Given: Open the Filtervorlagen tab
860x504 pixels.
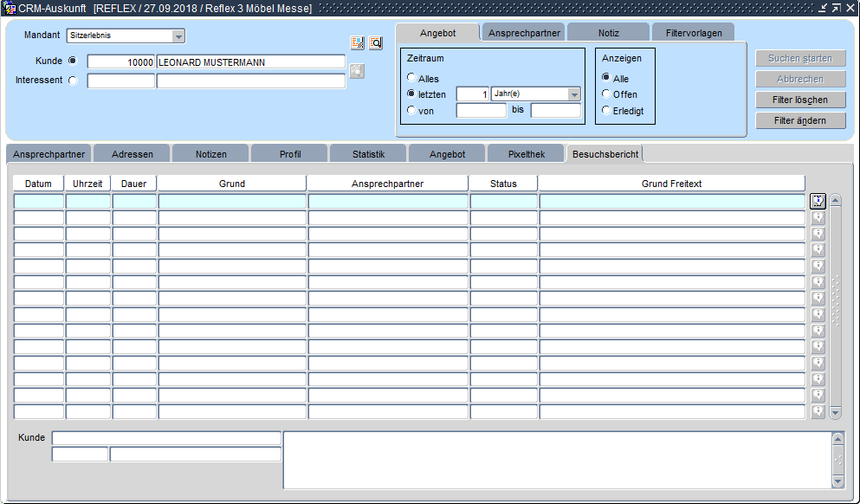Looking at the screenshot, I should coord(693,33).
